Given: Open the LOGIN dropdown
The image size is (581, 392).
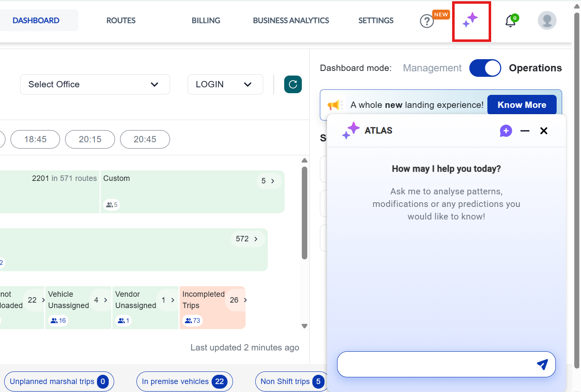Looking at the screenshot, I should (x=225, y=84).
